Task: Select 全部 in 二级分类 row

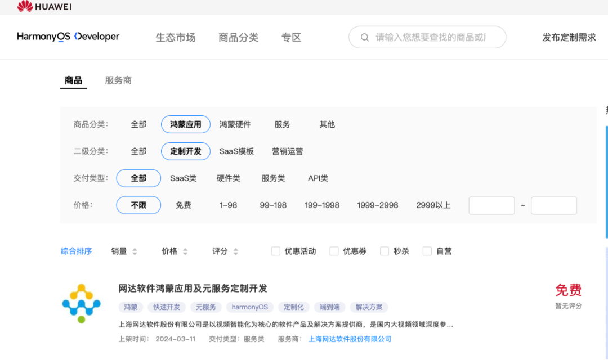Action: pos(138,151)
